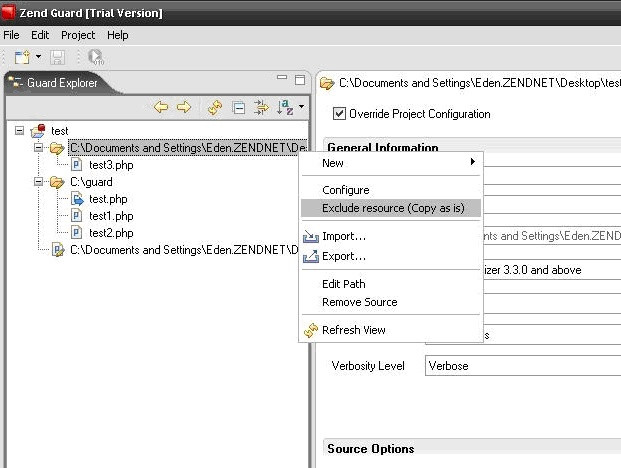
Task: Click the PHP file icon of test3.php
Action: coord(76,165)
